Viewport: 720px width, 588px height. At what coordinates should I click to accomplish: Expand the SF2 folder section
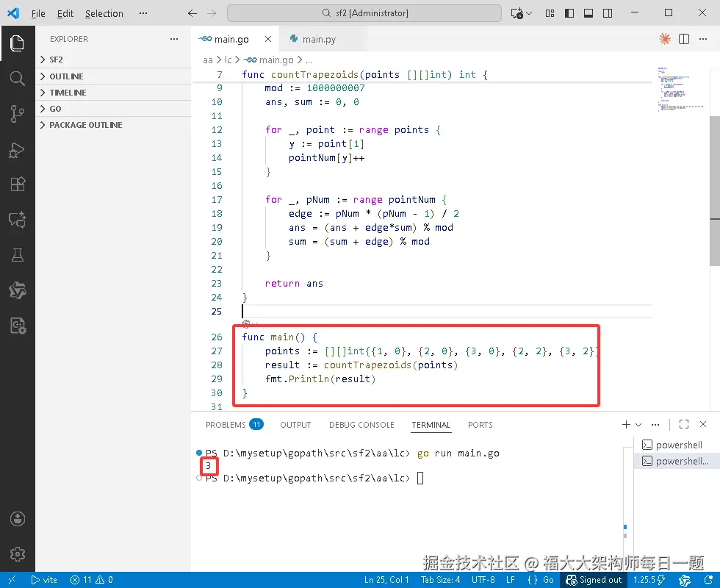113,60
